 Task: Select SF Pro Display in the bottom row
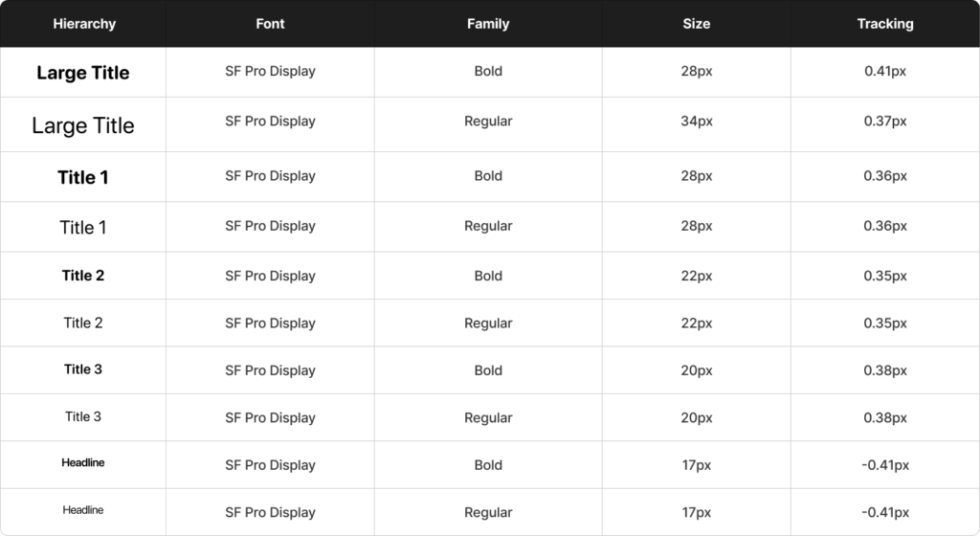(270, 512)
